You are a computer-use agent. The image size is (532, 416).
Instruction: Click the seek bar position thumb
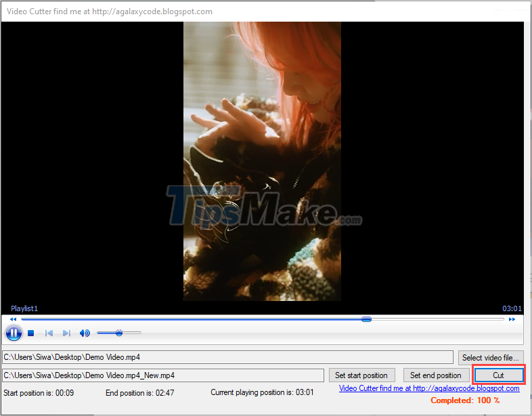click(366, 319)
